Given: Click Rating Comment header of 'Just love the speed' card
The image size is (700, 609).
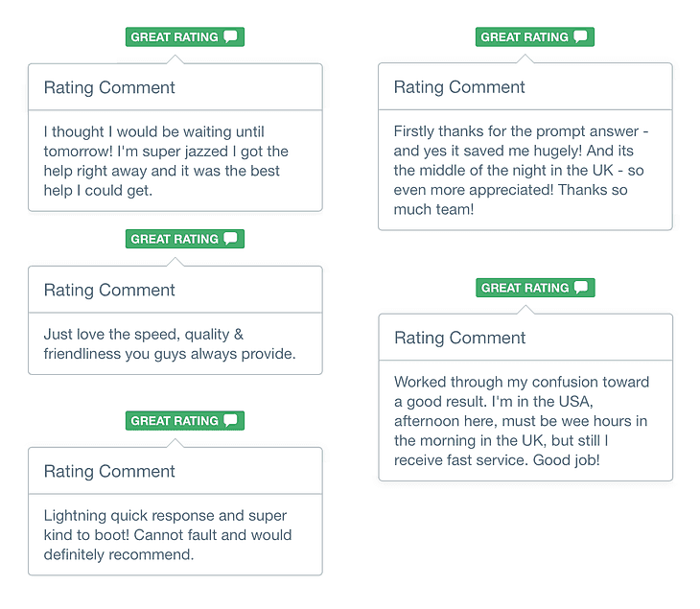Looking at the screenshot, I should point(109,290).
